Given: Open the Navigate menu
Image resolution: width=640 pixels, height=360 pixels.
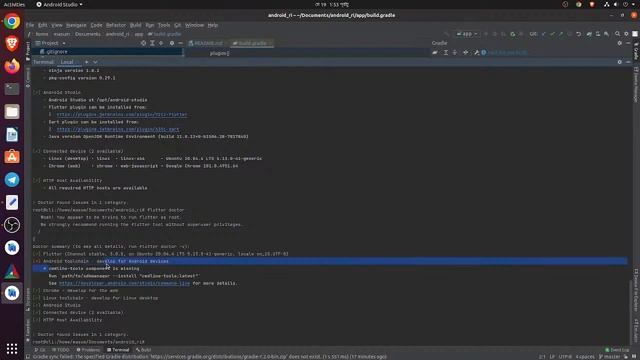Looking at the screenshot, I should [x=76, y=25].
